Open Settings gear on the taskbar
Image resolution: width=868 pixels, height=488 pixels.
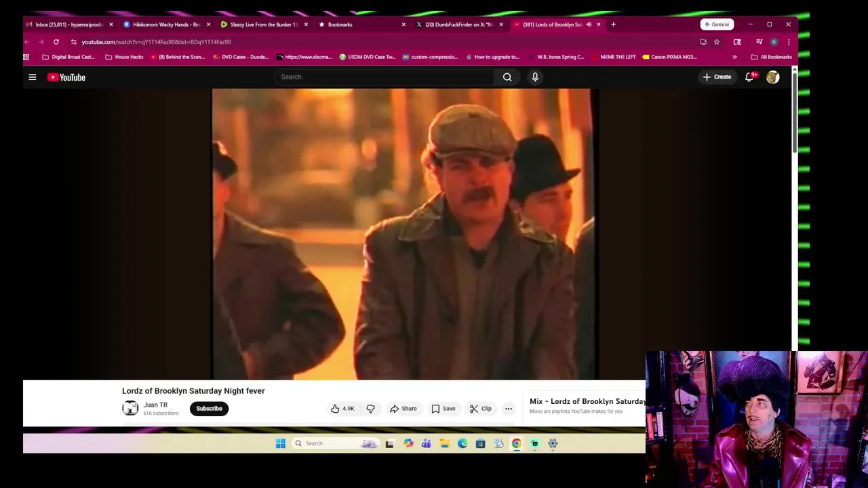(553, 443)
